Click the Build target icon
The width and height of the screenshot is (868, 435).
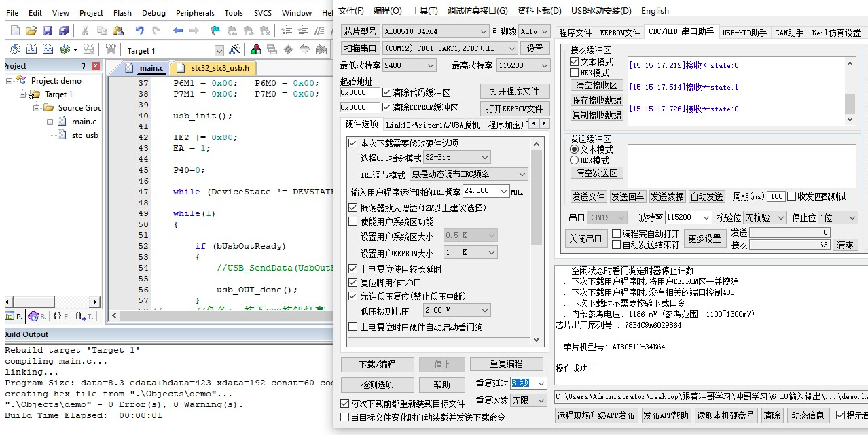(x=31, y=50)
